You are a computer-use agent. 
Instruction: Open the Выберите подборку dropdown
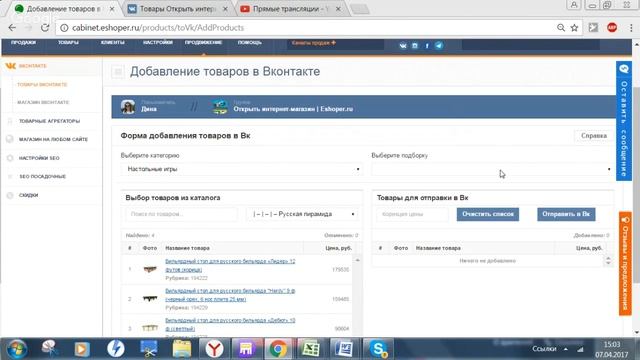point(492,169)
